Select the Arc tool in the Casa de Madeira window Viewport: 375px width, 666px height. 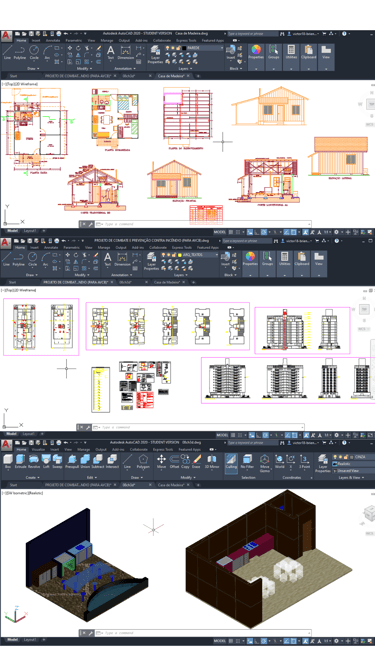[x=47, y=52]
